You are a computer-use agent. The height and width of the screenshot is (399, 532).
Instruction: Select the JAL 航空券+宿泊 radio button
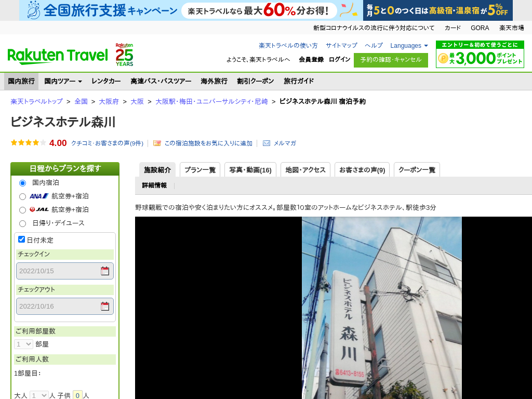22,210
